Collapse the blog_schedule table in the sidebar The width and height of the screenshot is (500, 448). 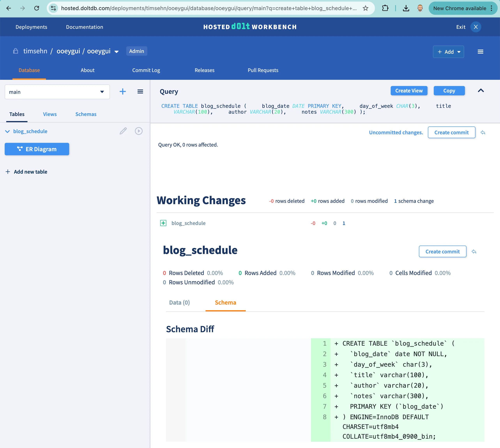(7, 131)
